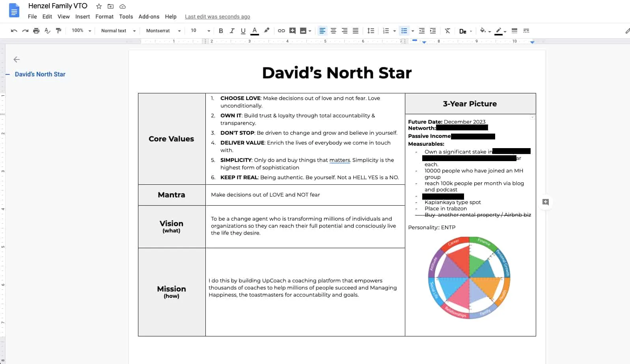
Task: Add comment via right margin icon
Action: tap(546, 202)
